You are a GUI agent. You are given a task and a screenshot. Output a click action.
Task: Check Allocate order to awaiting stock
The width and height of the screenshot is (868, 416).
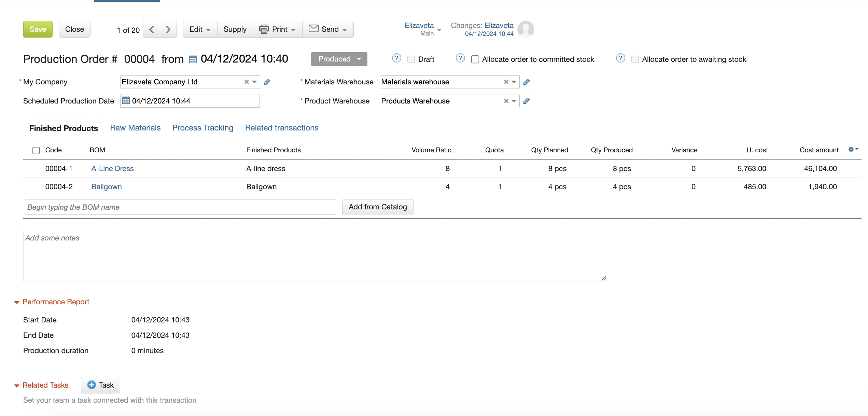click(x=634, y=59)
